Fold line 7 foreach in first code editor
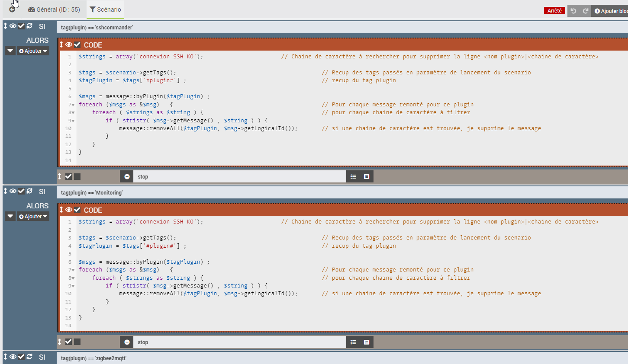Screen dimensions: 628x364 point(73,105)
